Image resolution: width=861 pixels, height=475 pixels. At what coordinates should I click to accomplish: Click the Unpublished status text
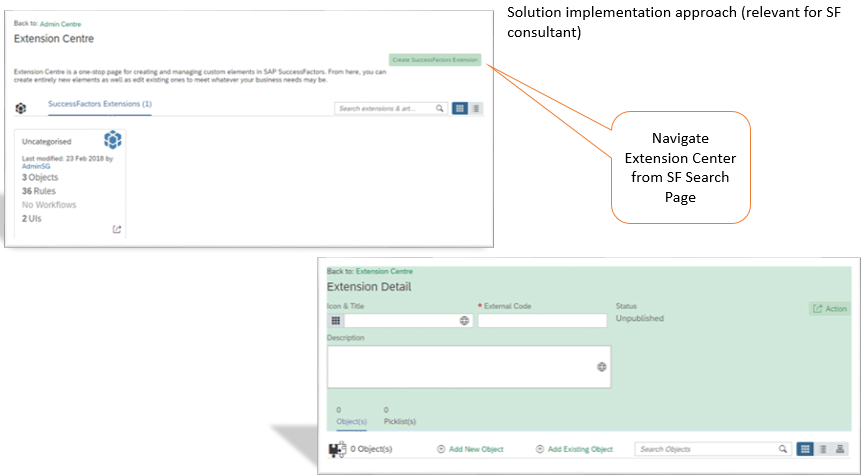[640, 318]
